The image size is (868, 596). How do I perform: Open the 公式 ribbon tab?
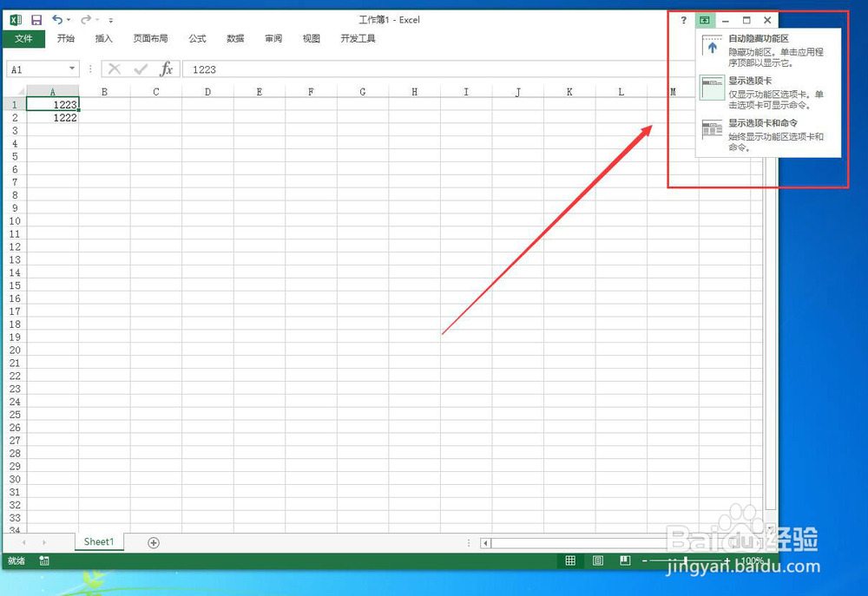197,38
